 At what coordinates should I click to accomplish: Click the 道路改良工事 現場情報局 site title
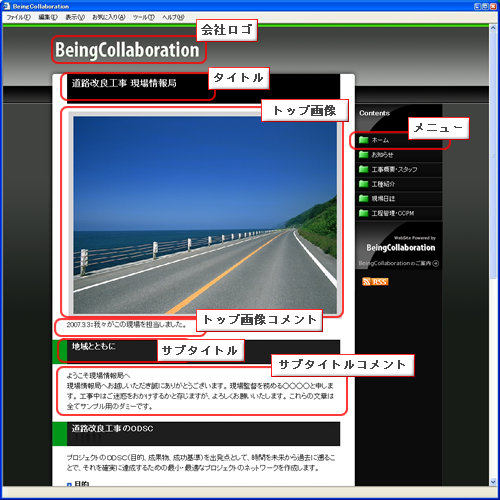(124, 83)
